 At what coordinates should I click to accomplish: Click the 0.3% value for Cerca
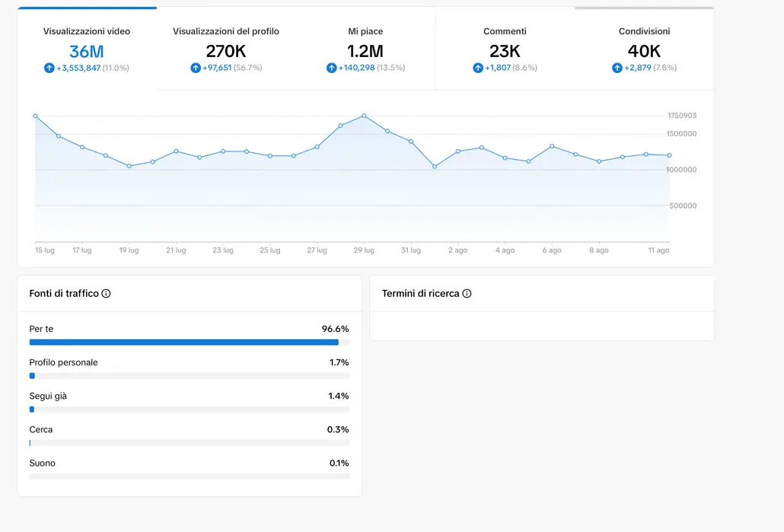(338, 429)
